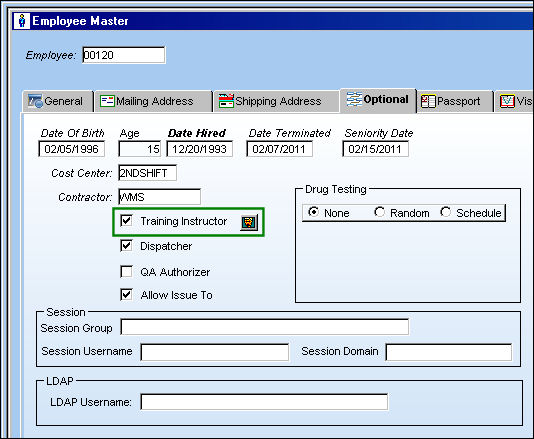Screen dimensions: 534x439
Task: Uncheck the Dispatcher checkbox
Action: [126, 246]
